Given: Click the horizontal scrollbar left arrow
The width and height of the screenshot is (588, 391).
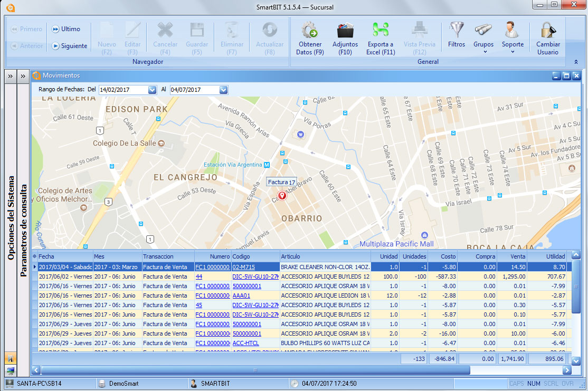Looking at the screenshot, I should pos(36,370).
